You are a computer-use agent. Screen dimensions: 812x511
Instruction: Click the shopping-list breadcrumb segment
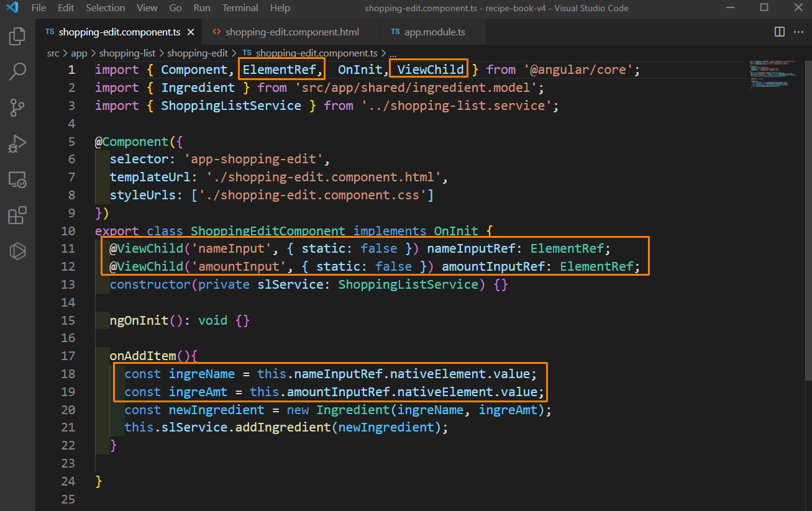pos(127,53)
